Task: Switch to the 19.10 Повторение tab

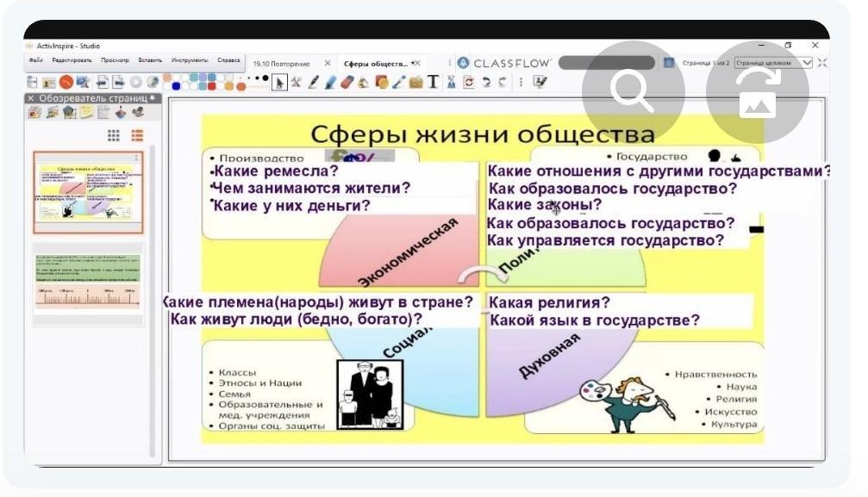Action: pyautogui.click(x=281, y=64)
